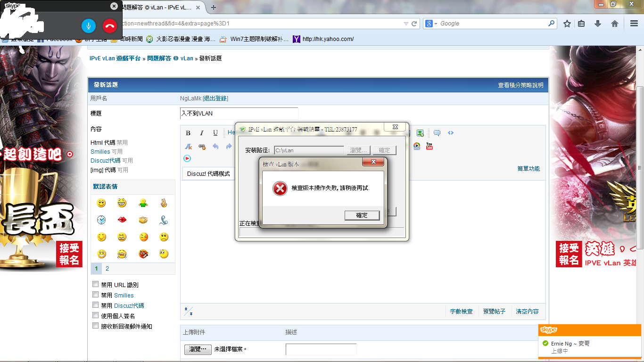
Task: Click the 標題 title input field
Action: coord(239,114)
